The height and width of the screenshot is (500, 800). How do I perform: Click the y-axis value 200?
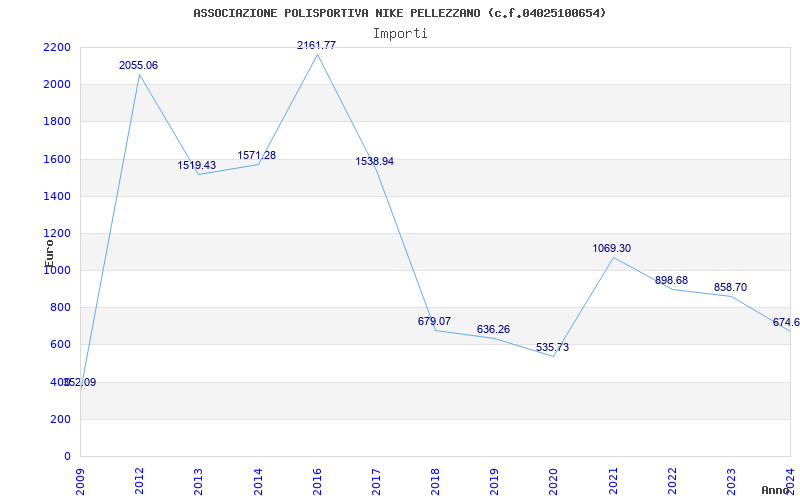pyautogui.click(x=61, y=419)
